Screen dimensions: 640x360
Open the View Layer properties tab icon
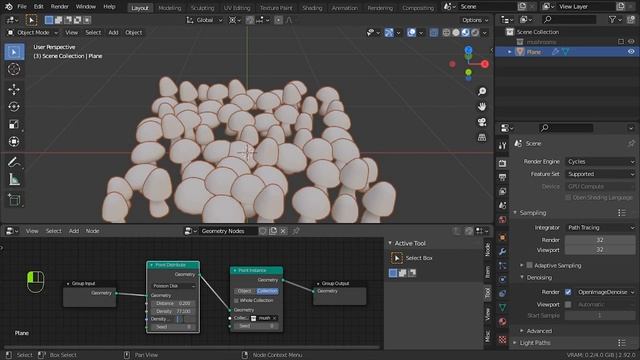pyautogui.click(x=502, y=191)
